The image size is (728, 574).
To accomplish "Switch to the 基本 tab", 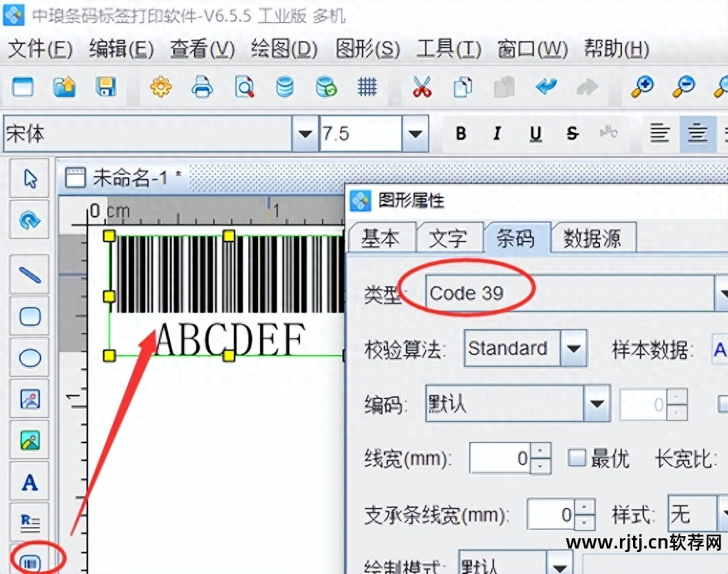I will [383, 237].
